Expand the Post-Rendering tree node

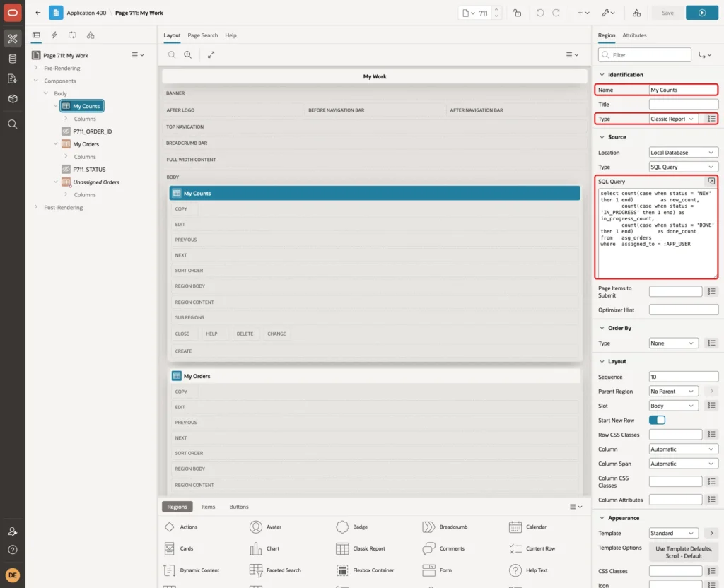pyautogui.click(x=36, y=207)
